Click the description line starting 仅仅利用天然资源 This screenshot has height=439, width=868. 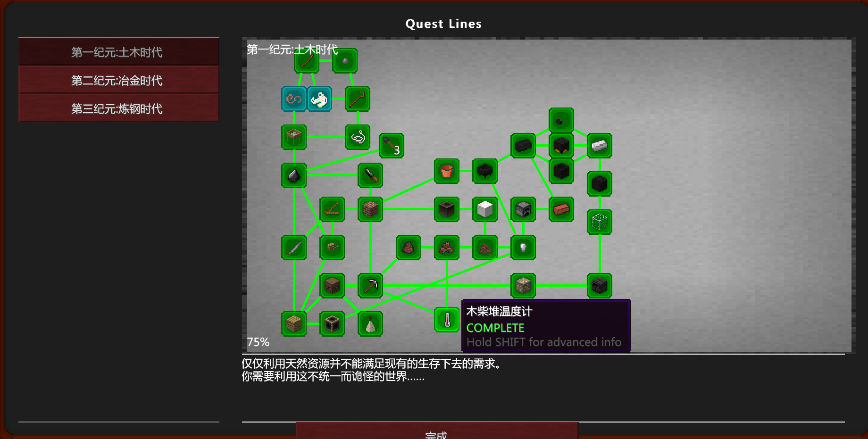pyautogui.click(x=371, y=364)
